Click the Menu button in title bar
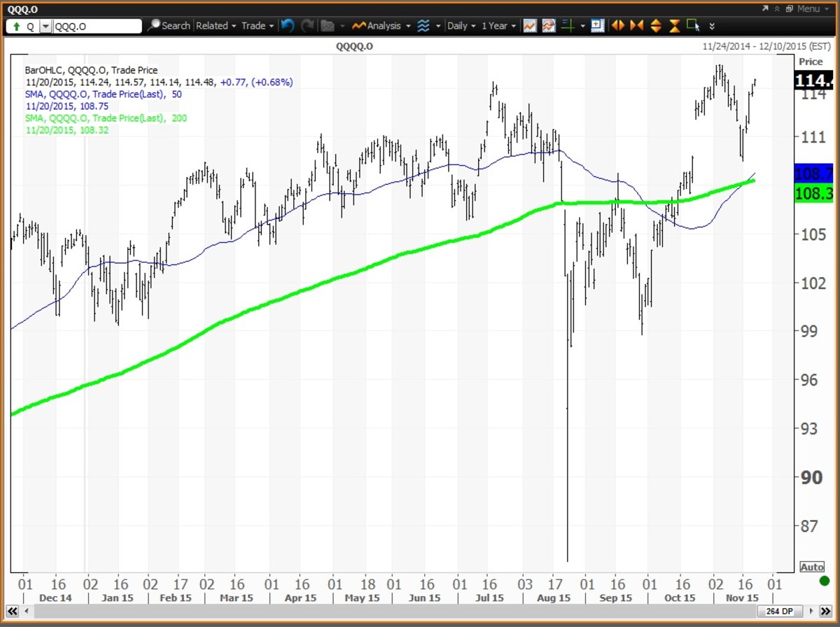 (806, 8)
